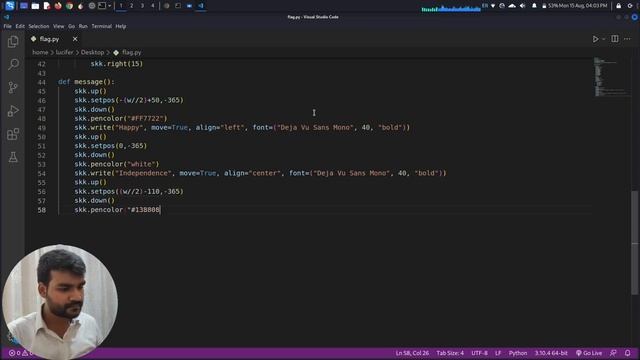This screenshot has width=640, height=360.
Task: Open the system notifications bell in tray
Action: [534, 6]
